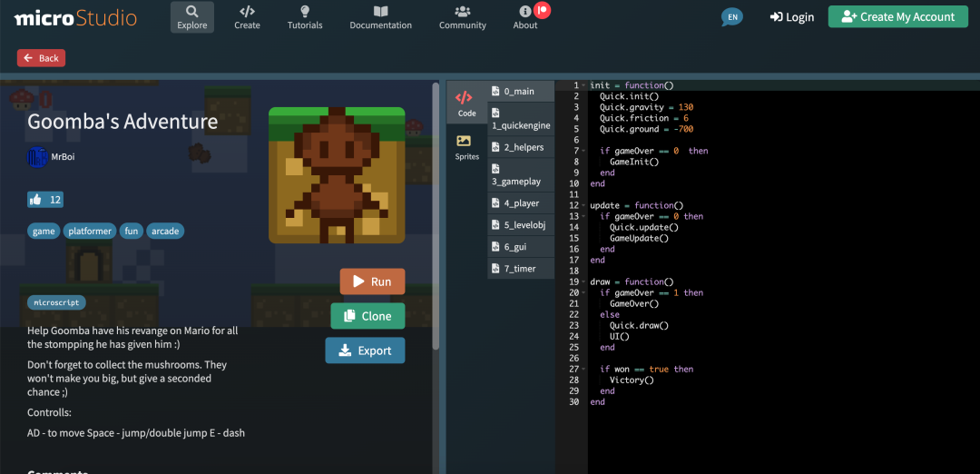Open the Documentation page
The height and width of the screenshot is (474, 980).
click(380, 17)
